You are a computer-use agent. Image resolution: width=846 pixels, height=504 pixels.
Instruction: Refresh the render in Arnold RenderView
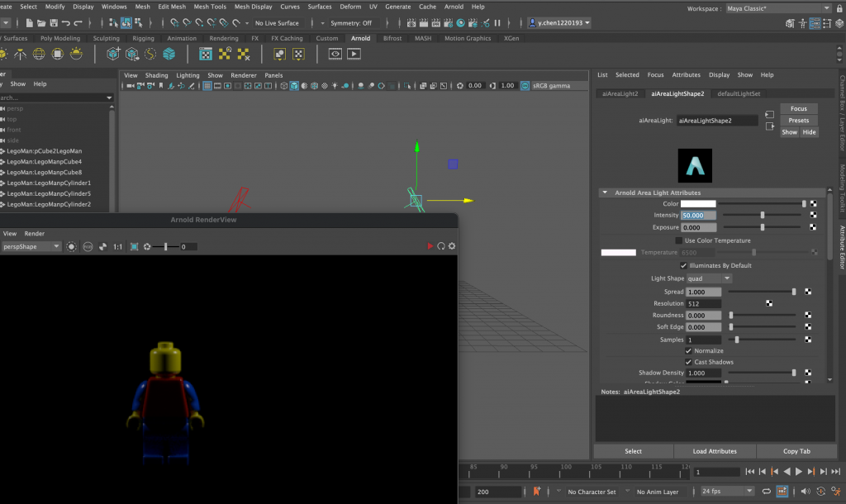click(441, 246)
